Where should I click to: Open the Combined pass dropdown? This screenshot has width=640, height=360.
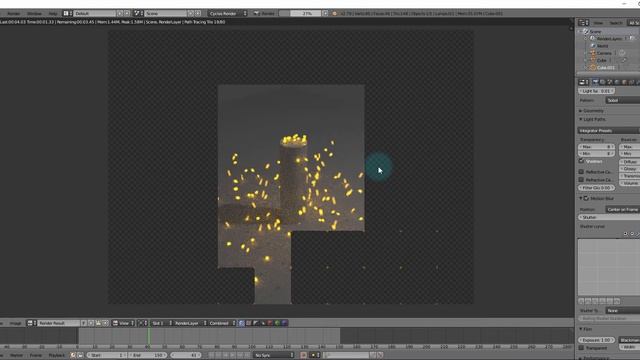pos(222,323)
